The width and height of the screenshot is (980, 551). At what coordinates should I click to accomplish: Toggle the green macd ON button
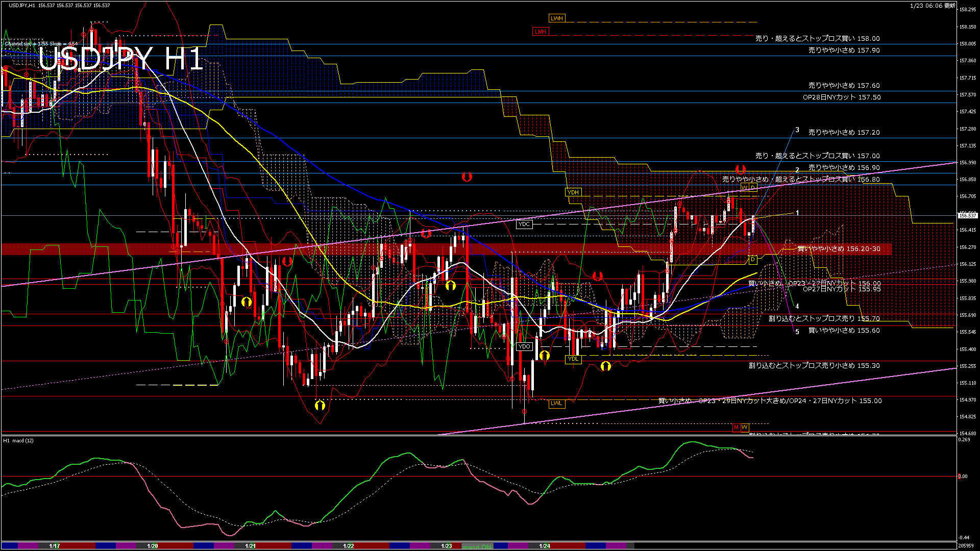pos(477,546)
